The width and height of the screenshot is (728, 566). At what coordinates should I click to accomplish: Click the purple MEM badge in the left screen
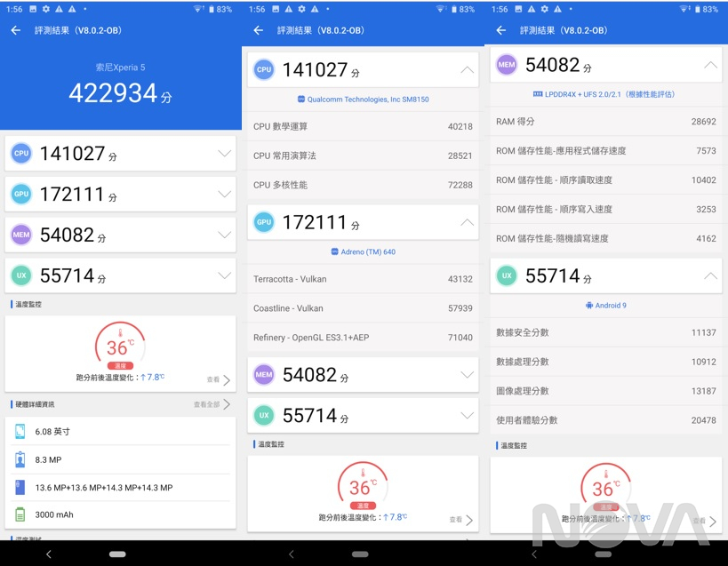(x=21, y=235)
